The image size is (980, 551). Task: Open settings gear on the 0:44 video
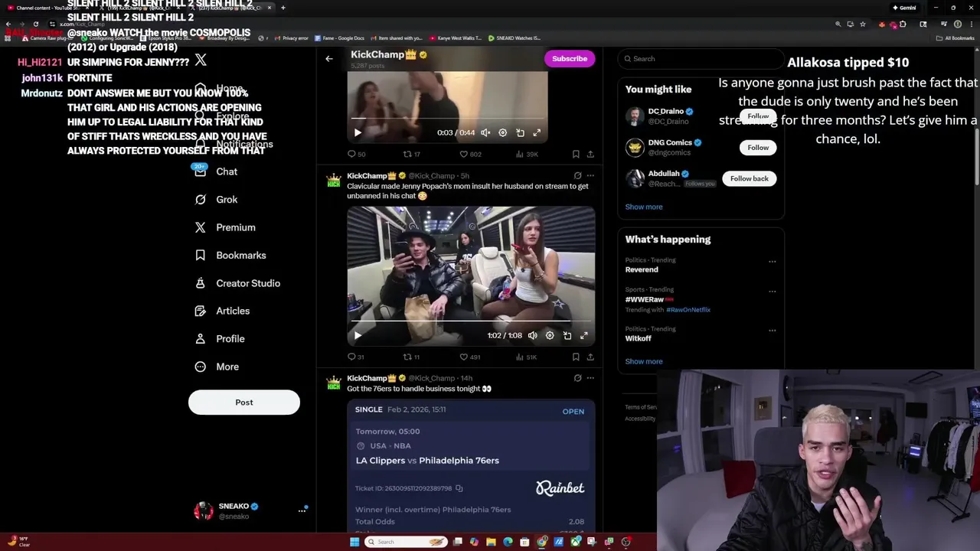[x=502, y=132]
